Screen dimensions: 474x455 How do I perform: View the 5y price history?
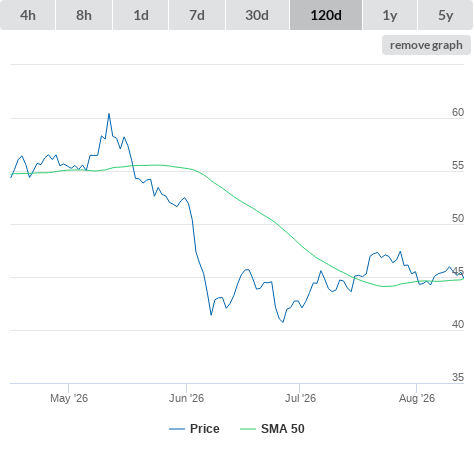445,15
